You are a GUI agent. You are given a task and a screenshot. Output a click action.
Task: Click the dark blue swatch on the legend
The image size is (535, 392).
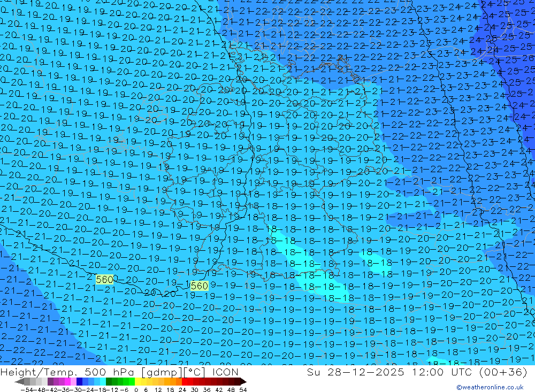79,381
